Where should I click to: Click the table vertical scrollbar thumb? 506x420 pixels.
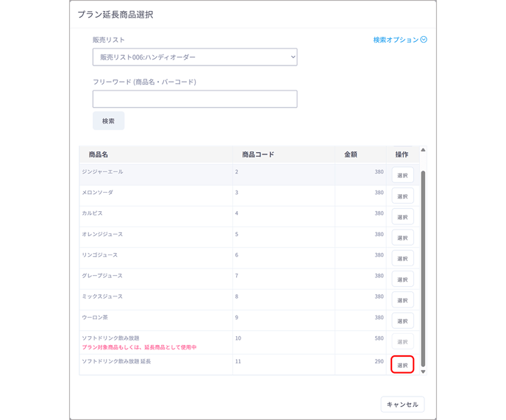click(x=423, y=268)
